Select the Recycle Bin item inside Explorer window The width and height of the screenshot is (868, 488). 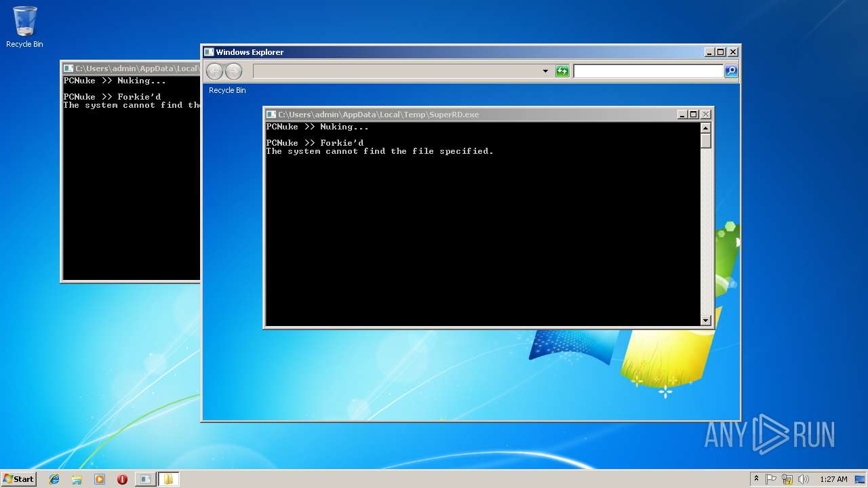click(x=227, y=90)
